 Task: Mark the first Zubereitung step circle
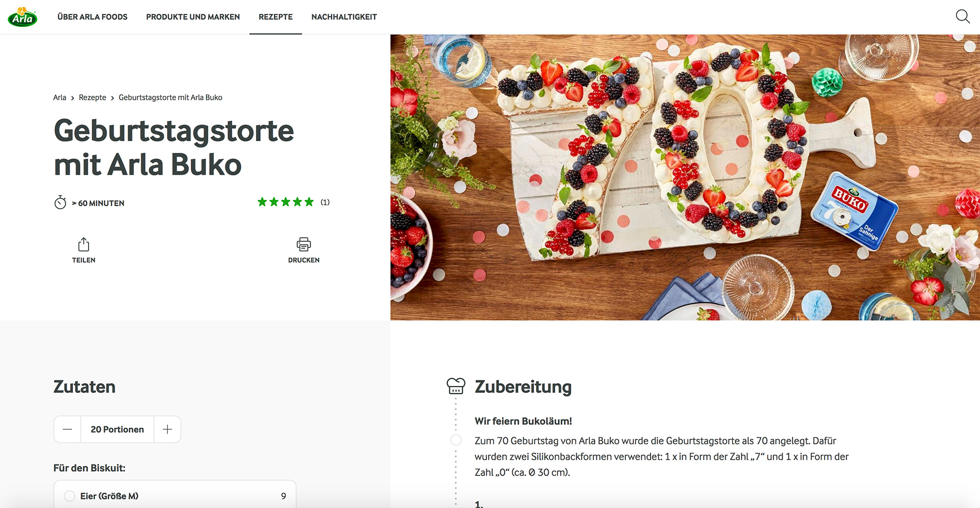point(456,440)
